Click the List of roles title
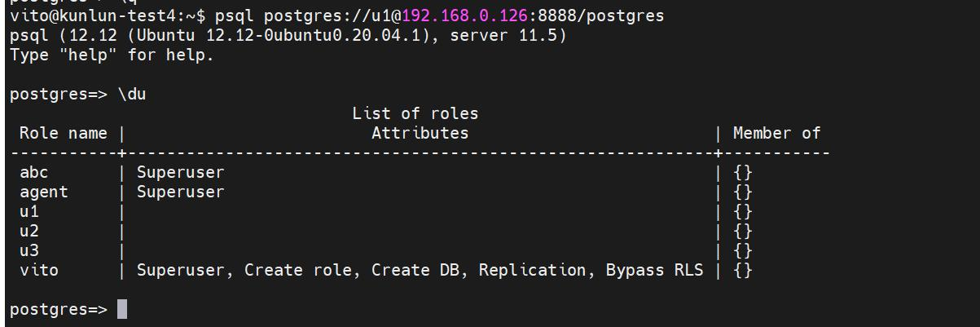980x327 pixels. tap(415, 113)
